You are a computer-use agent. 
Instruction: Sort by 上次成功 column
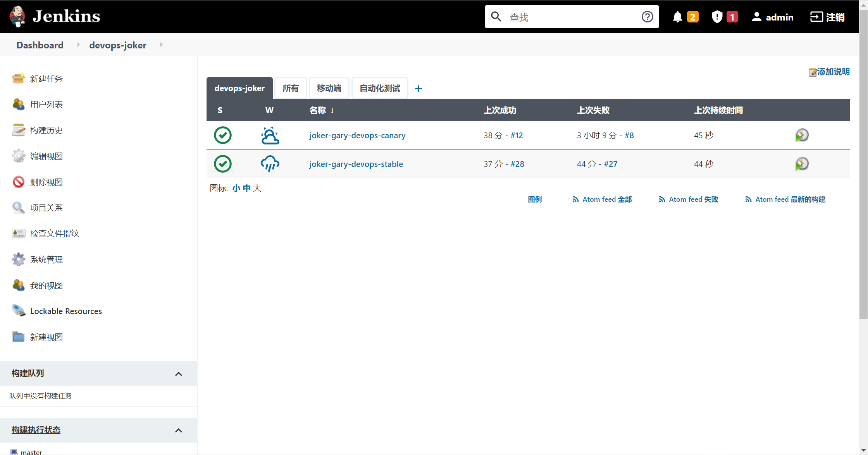click(x=500, y=110)
